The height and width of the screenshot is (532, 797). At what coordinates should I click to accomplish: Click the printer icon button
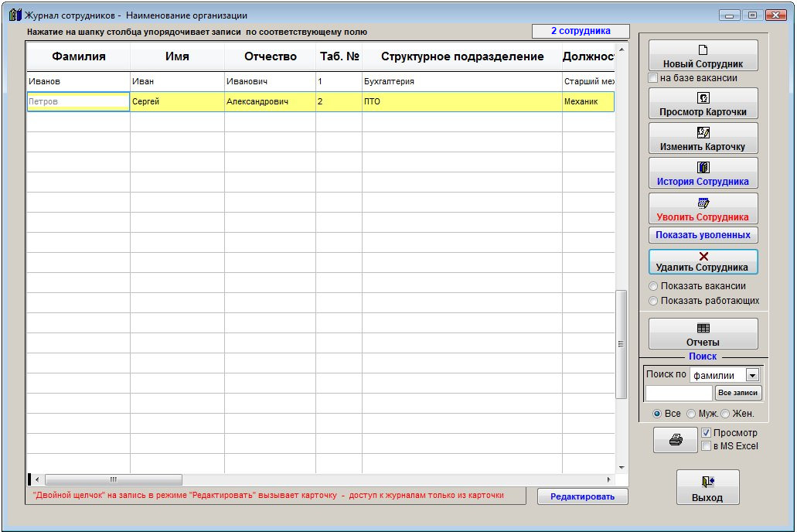pos(676,439)
